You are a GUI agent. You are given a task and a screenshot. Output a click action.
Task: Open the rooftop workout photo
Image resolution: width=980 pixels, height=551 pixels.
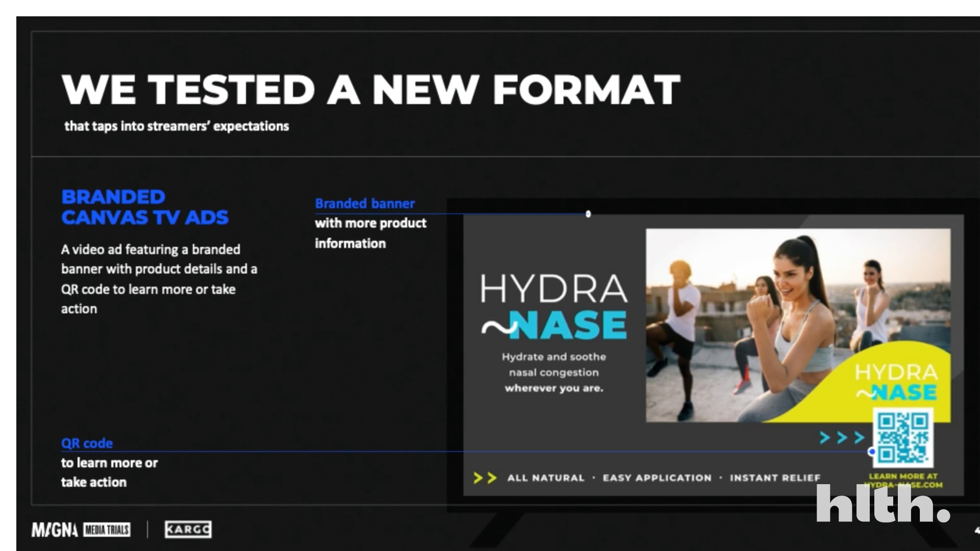tap(798, 325)
